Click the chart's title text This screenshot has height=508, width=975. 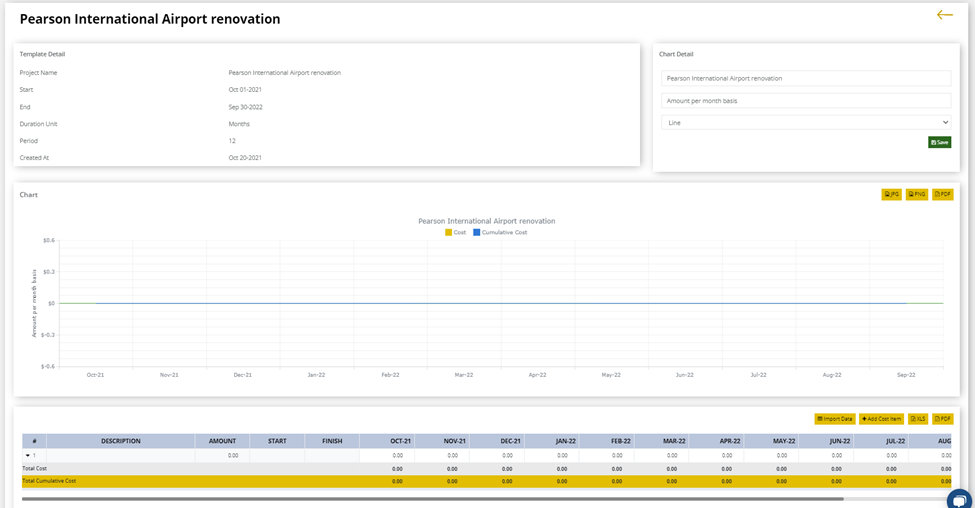tap(487, 221)
